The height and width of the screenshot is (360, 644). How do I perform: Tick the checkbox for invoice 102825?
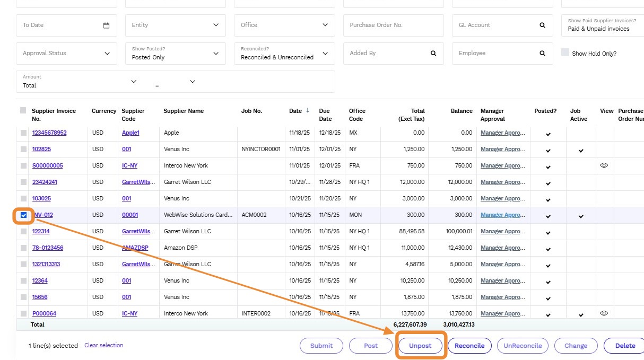click(x=23, y=150)
